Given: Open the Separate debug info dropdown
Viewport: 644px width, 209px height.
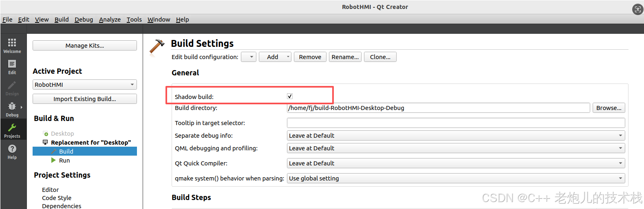Looking at the screenshot, I should pyautogui.click(x=456, y=136).
